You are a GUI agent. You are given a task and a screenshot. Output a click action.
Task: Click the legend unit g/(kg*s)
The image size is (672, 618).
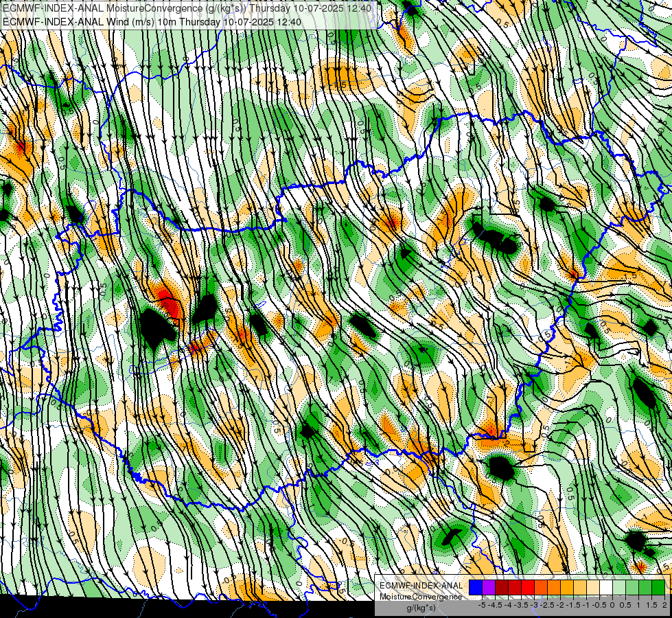pyautogui.click(x=421, y=608)
